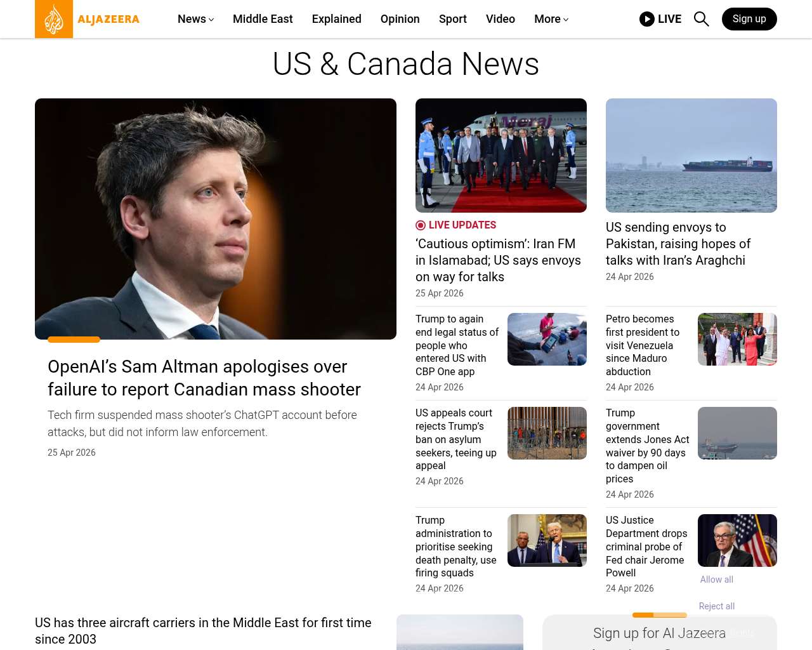812x650 pixels.
Task: Click the cargo ship image thumbnail
Action: click(x=691, y=156)
